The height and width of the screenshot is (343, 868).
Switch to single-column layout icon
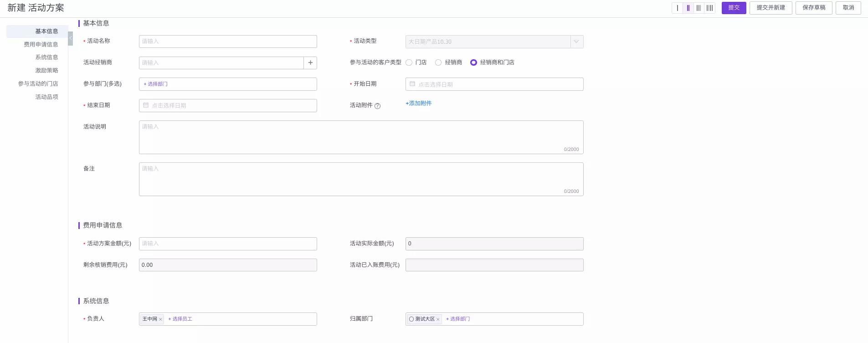tap(678, 8)
